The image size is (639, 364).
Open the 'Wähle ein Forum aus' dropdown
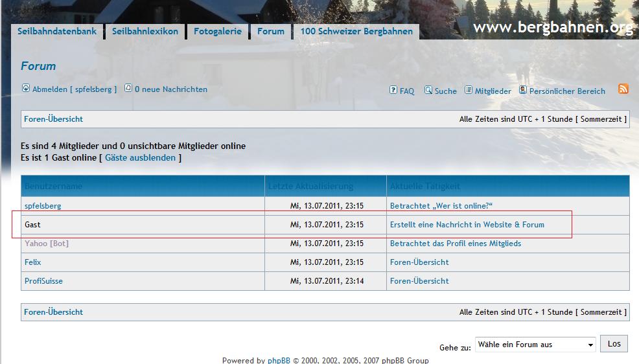point(535,345)
